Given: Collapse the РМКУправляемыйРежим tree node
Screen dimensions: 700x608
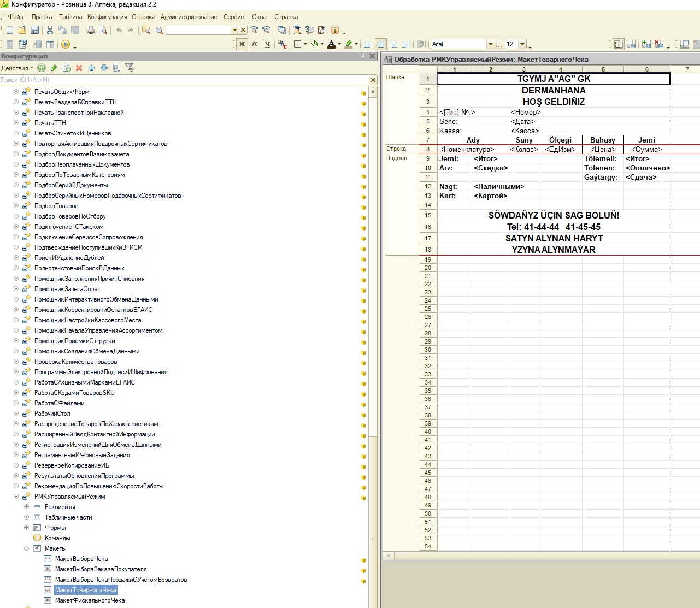Looking at the screenshot, I should 16,497.
